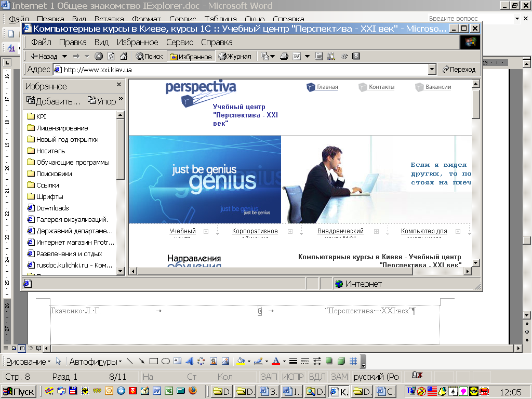Insert Picture from file icon

click(x=225, y=362)
